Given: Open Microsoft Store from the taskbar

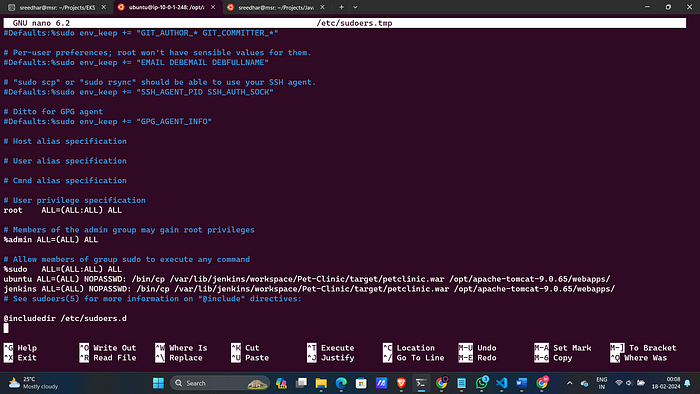Looking at the screenshot, I should [361, 383].
